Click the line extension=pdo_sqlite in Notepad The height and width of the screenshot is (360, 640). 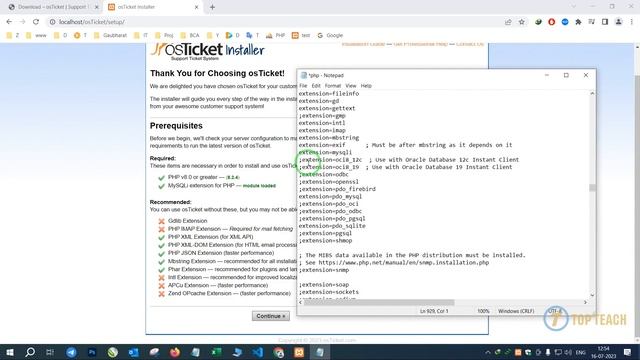click(332, 226)
